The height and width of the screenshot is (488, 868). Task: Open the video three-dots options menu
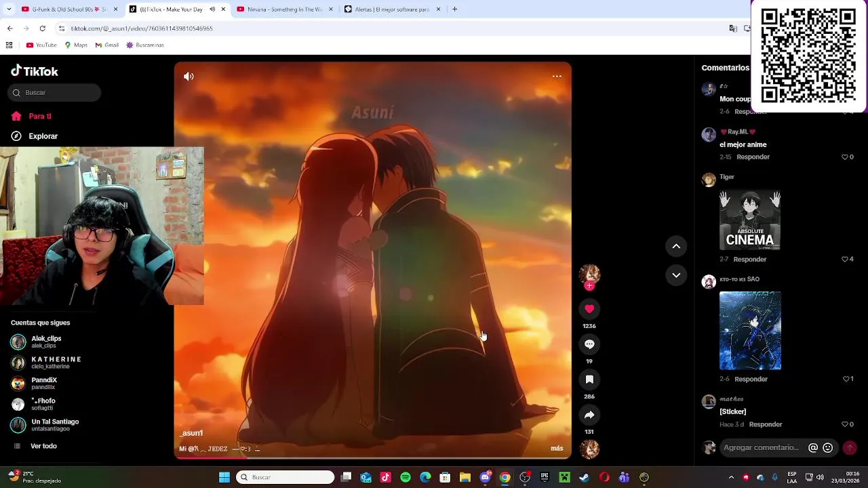557,77
